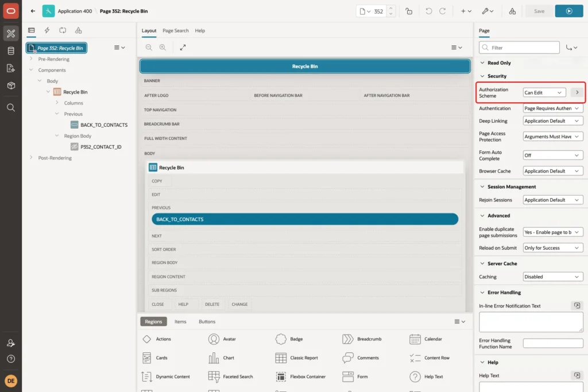Zoom in the layout view
This screenshot has width=588, height=392.
click(163, 47)
